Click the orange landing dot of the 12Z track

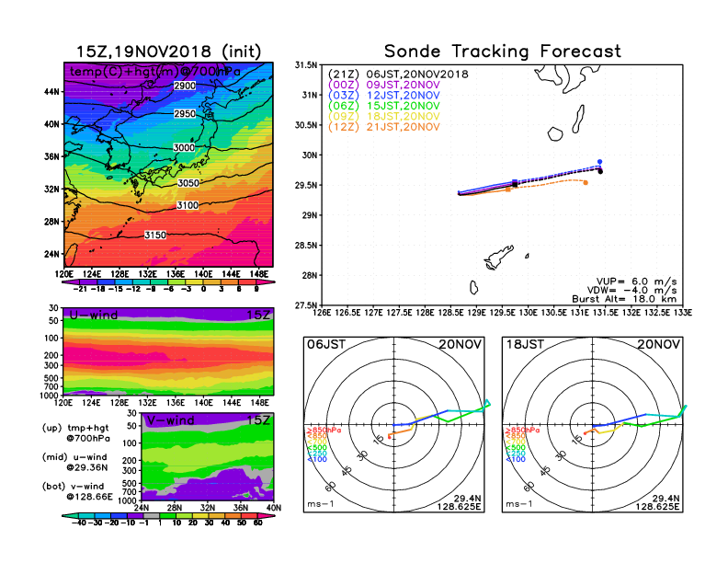tap(586, 182)
